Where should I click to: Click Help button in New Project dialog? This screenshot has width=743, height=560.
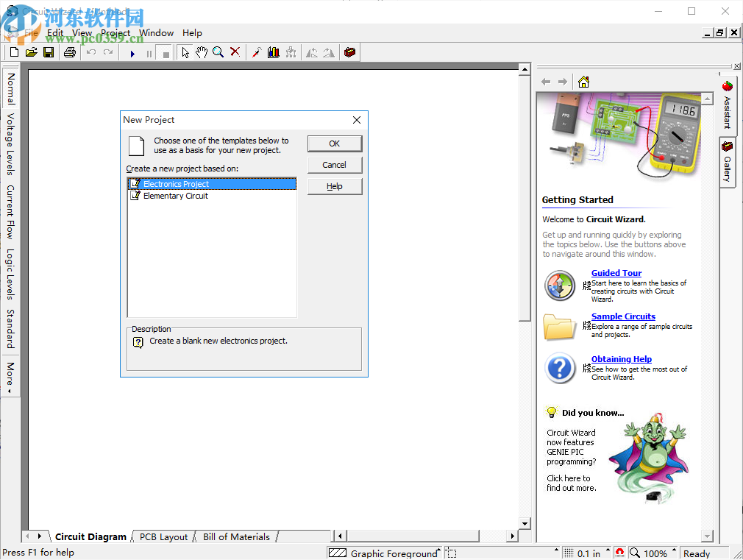(335, 186)
